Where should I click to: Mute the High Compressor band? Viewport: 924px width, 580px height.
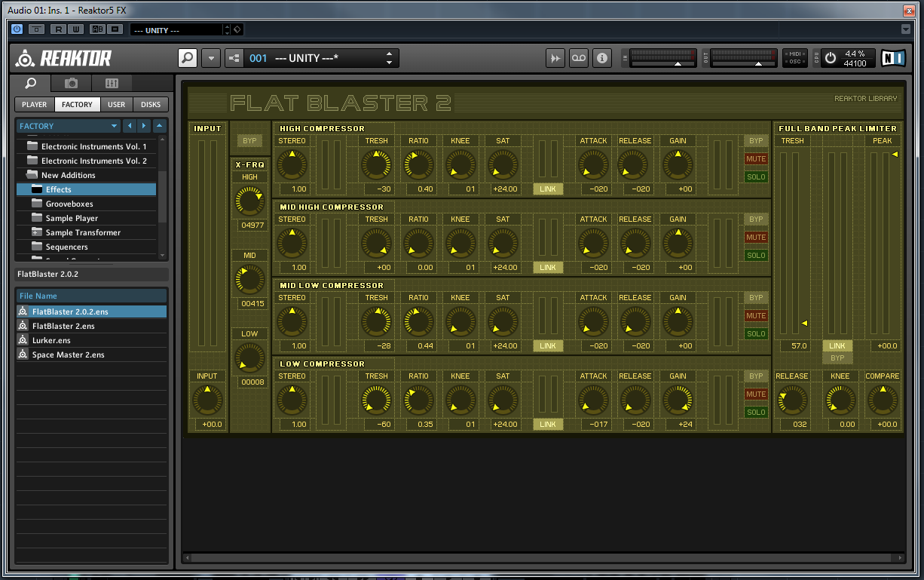tap(756, 159)
